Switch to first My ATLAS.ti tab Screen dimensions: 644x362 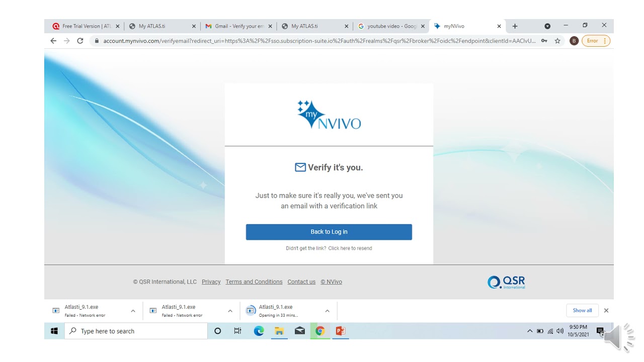click(162, 26)
